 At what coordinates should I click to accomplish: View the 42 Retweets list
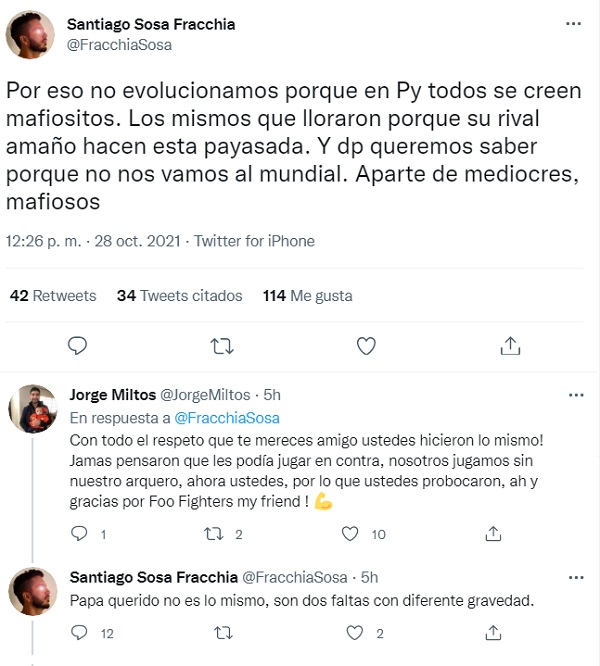coord(53,296)
